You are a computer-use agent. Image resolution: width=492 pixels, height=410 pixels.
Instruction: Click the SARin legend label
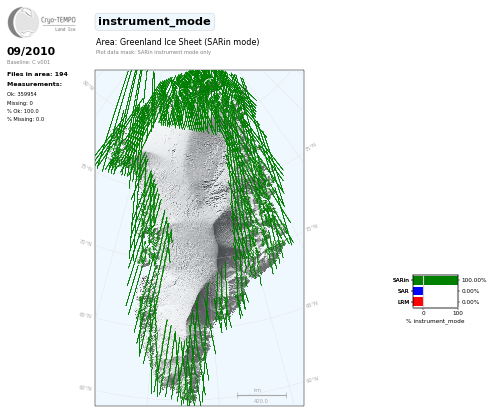401,280
